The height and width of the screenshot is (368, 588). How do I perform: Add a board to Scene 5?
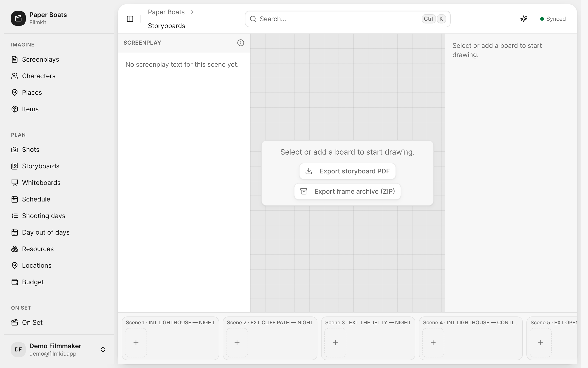[x=541, y=343]
